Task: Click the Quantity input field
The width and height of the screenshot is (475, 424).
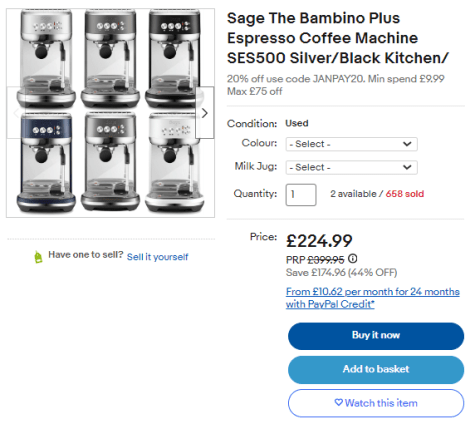Action: coord(301,195)
